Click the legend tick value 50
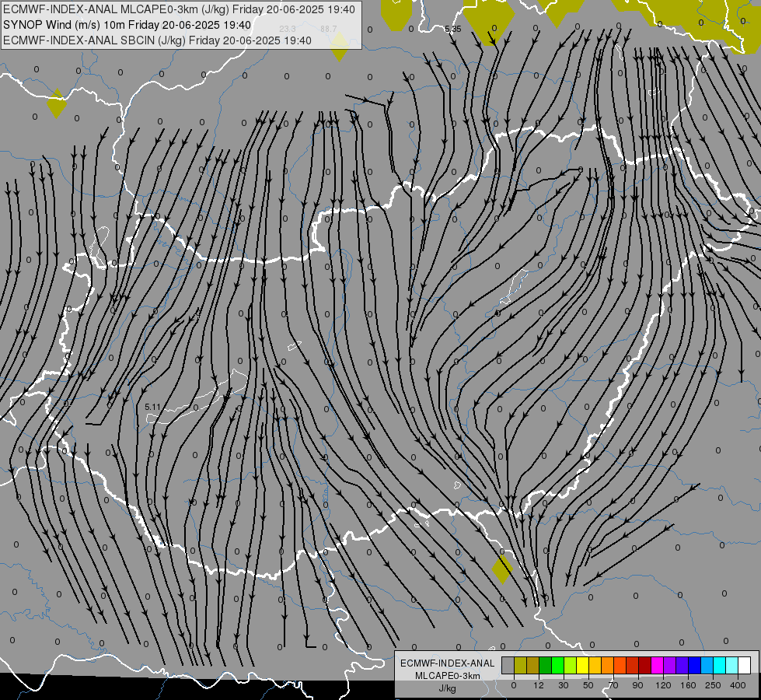 588,685
